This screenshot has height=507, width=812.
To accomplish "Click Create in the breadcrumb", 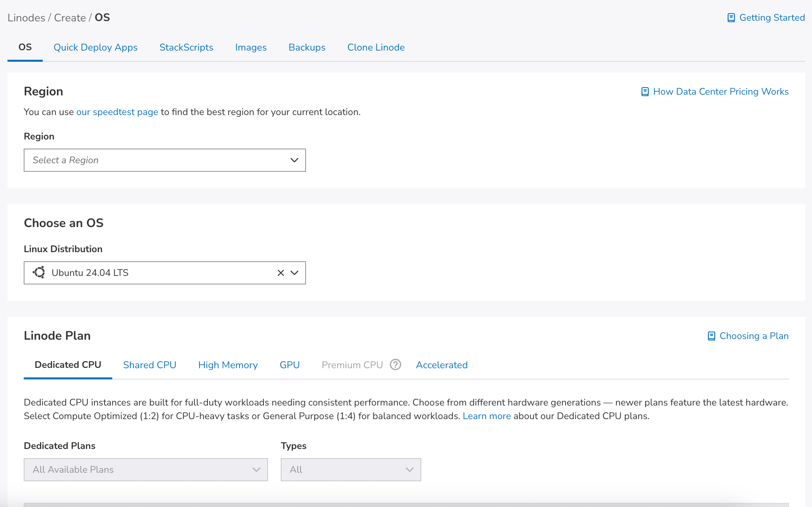I will [x=70, y=18].
